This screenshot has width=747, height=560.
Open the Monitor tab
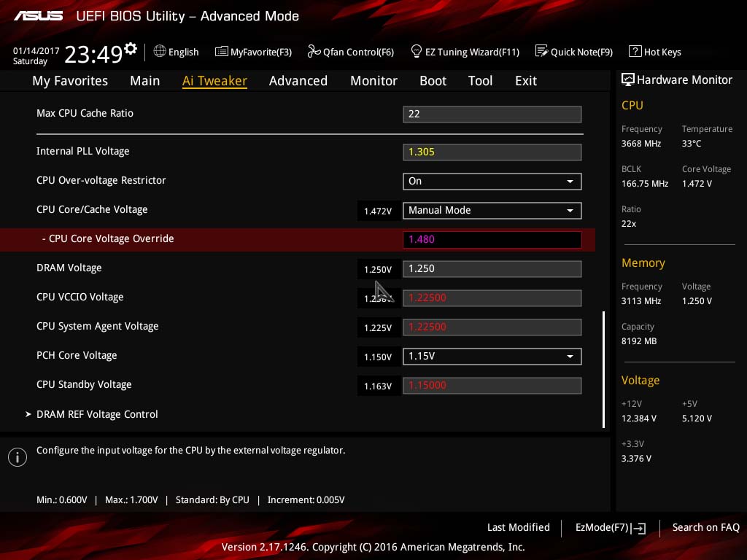(374, 81)
